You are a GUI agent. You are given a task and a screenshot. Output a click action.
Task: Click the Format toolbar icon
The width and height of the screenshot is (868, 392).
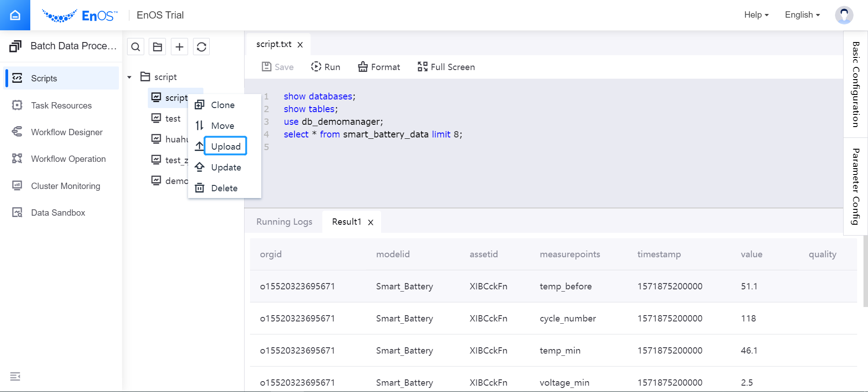tap(363, 67)
